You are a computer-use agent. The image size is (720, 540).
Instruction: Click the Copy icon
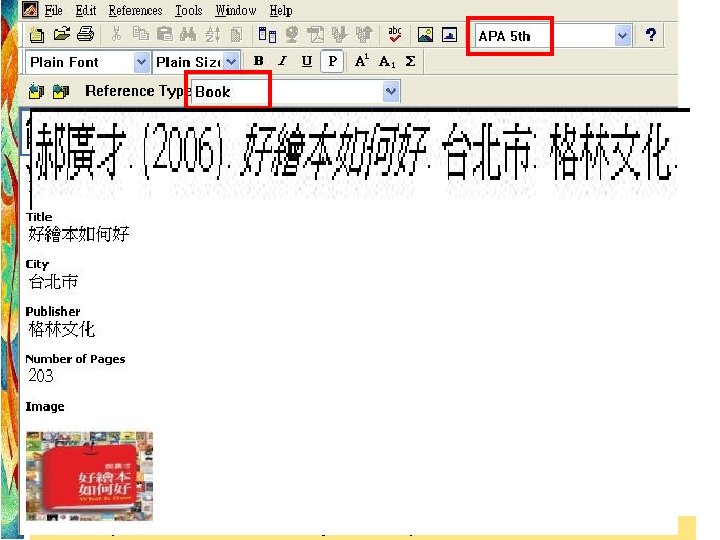(x=141, y=34)
